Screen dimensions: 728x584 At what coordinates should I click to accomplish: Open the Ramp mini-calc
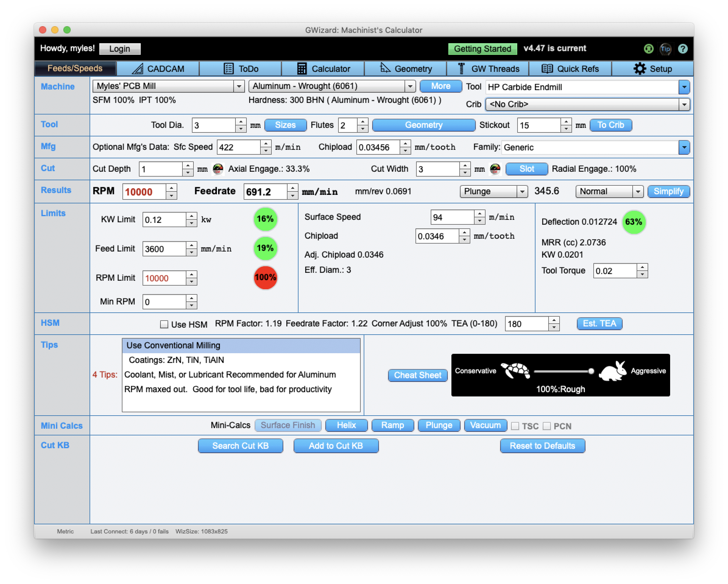(393, 425)
